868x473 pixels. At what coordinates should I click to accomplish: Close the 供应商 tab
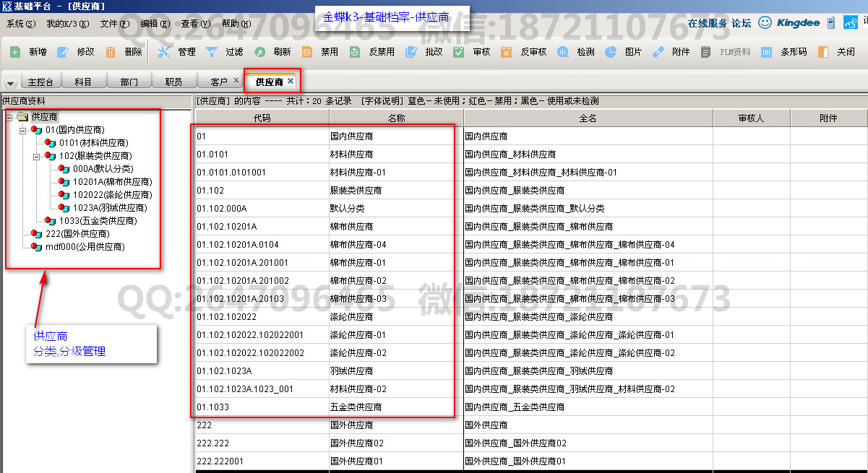coord(291,81)
